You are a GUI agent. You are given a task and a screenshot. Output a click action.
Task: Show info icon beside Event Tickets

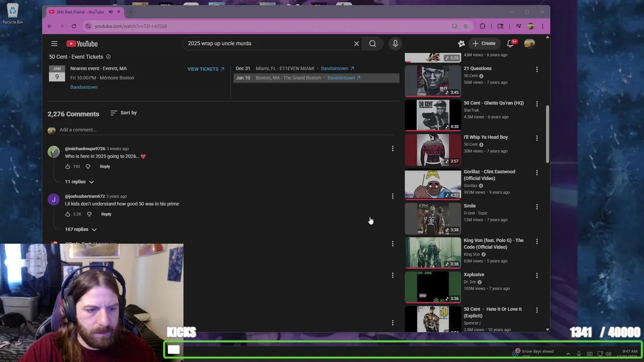coord(108,57)
